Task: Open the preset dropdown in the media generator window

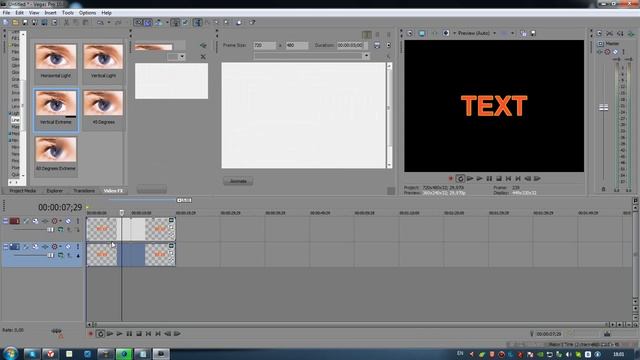Action: point(366,56)
